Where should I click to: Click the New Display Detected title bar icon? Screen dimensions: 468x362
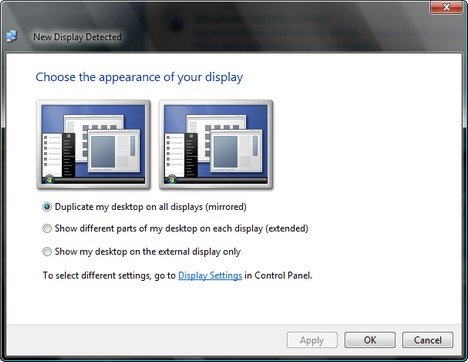coord(11,36)
